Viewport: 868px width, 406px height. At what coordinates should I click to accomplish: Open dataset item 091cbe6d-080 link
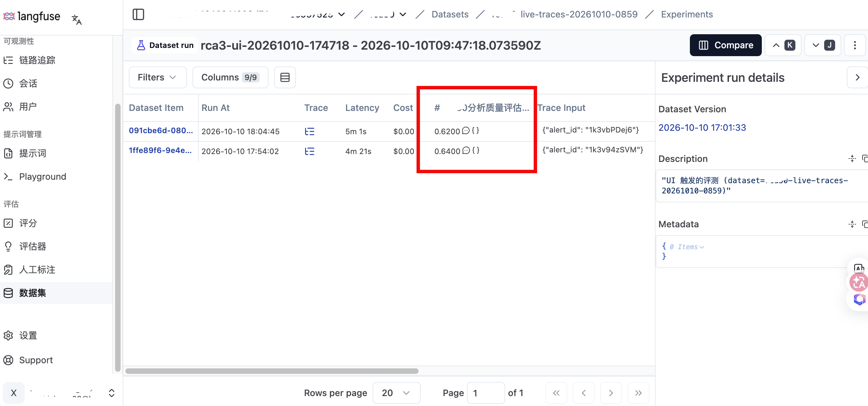pos(161,131)
